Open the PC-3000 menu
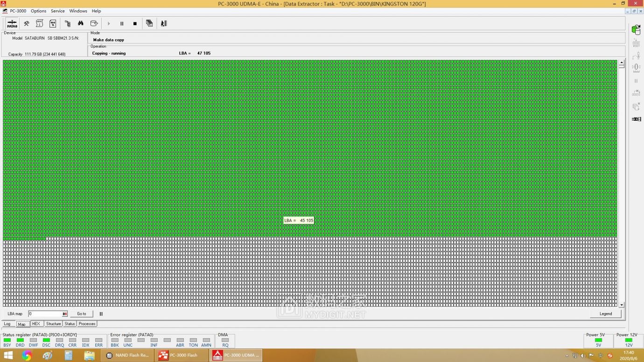The height and width of the screenshot is (362, 644). [18, 11]
